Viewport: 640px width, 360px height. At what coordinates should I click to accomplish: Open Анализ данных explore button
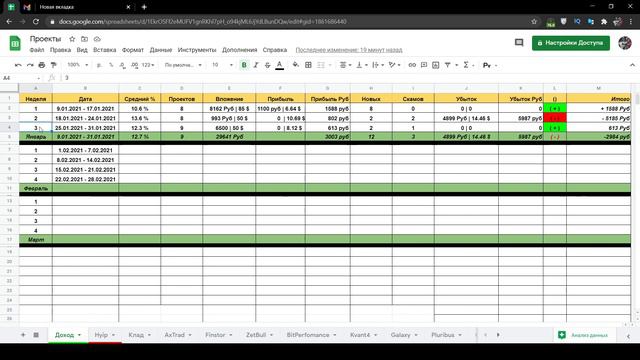click(x=584, y=335)
